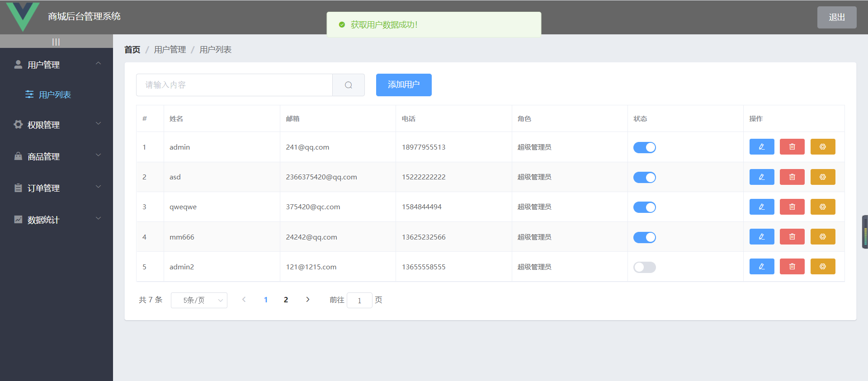Click the 权限管理 gear icon in sidebar
The width and height of the screenshot is (868, 381).
click(18, 124)
